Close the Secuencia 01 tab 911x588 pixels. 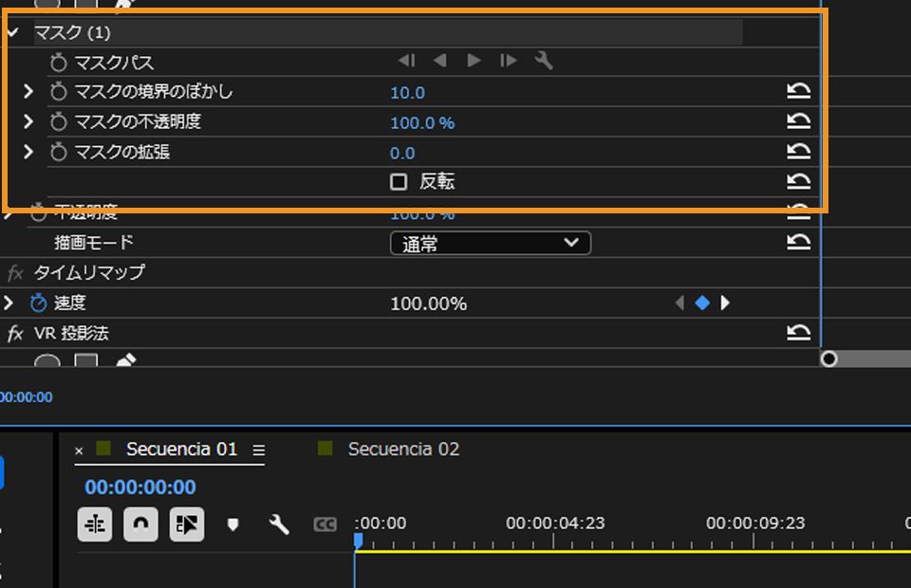click(x=79, y=450)
